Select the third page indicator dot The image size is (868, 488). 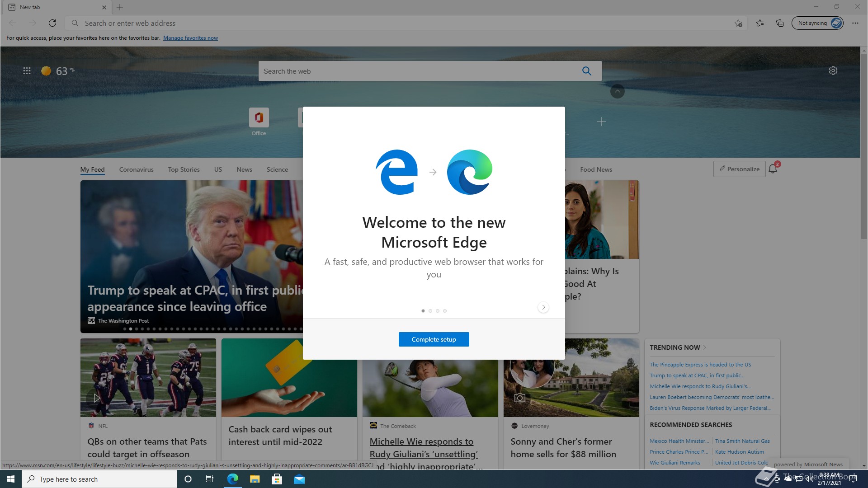438,311
